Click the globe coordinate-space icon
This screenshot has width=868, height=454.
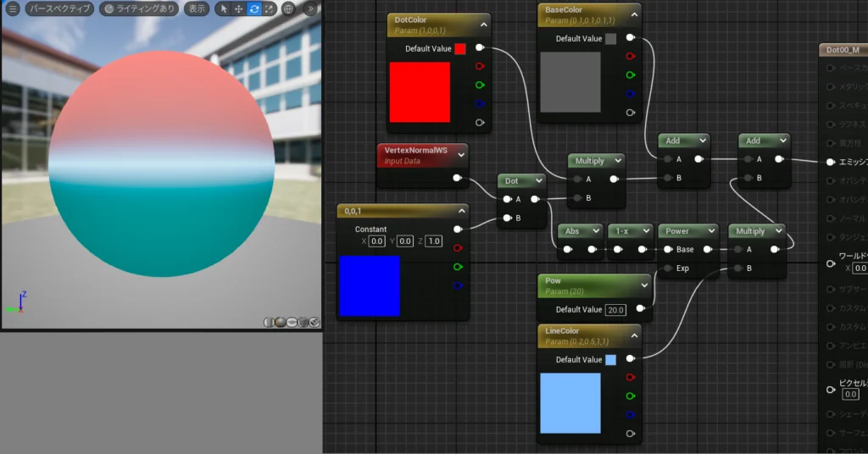pyautogui.click(x=288, y=8)
